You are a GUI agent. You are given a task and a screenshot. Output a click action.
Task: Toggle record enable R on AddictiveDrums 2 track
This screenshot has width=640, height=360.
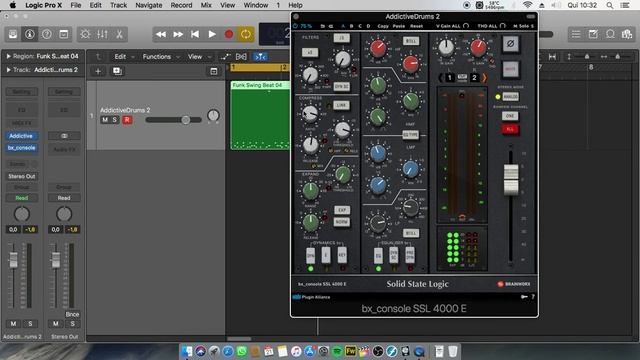127,120
